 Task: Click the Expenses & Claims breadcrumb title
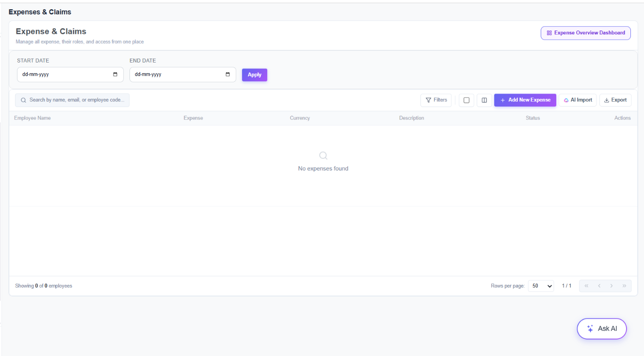coord(40,12)
